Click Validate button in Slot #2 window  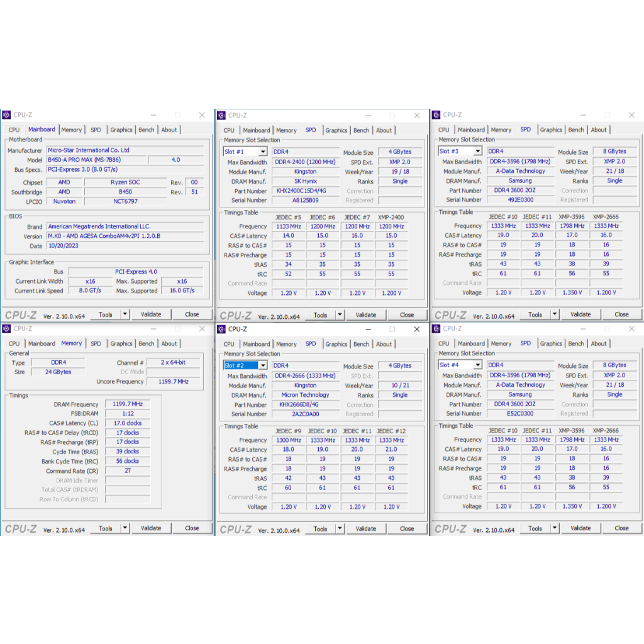(x=366, y=529)
